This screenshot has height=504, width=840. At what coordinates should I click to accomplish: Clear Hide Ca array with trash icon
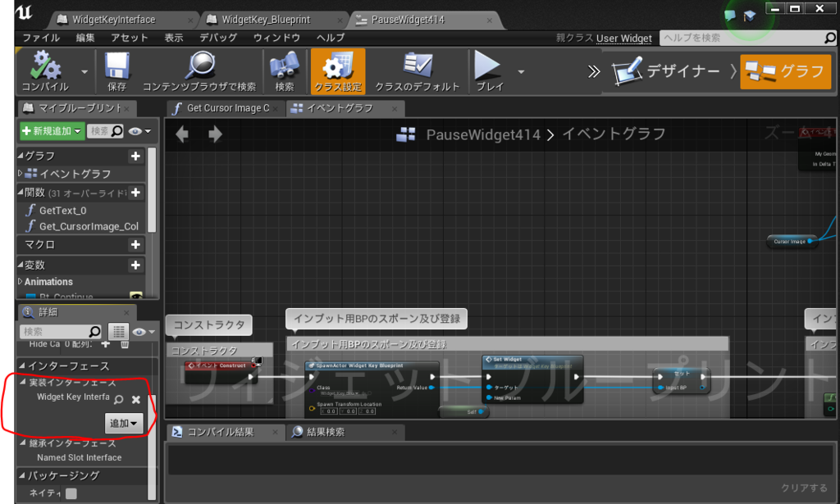[125, 344]
